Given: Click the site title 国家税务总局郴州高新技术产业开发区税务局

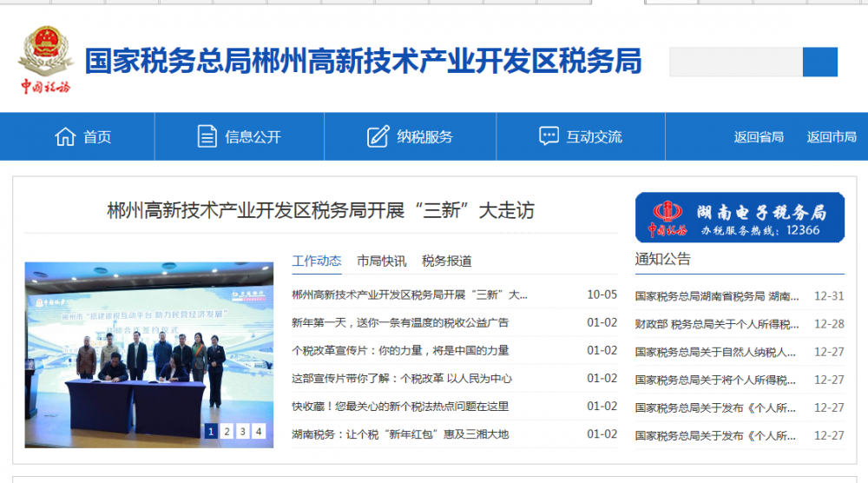Looking at the screenshot, I should [x=363, y=61].
